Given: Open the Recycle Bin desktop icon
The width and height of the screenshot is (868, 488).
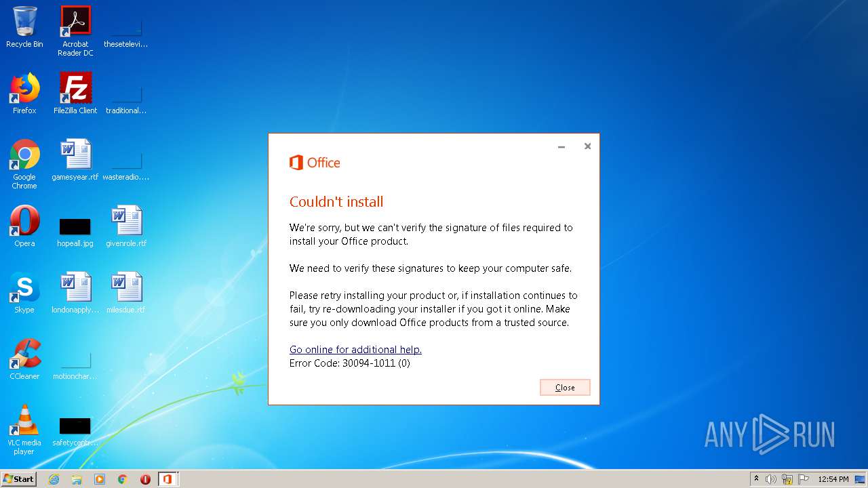Looking at the screenshot, I should tap(24, 27).
